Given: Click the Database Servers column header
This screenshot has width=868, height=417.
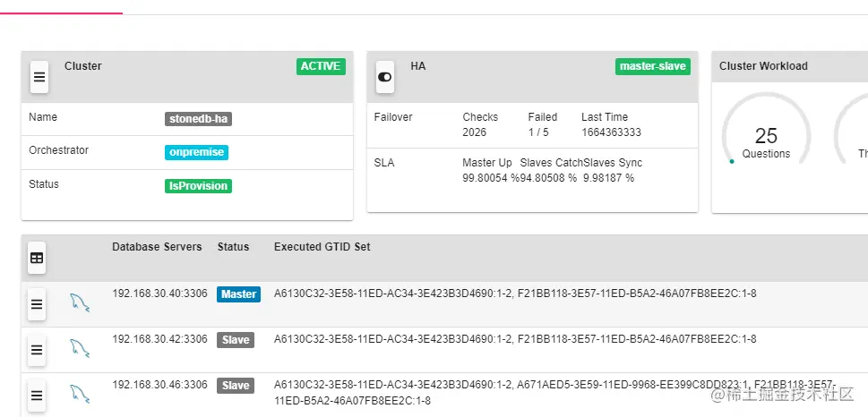Looking at the screenshot, I should pyautogui.click(x=158, y=247).
